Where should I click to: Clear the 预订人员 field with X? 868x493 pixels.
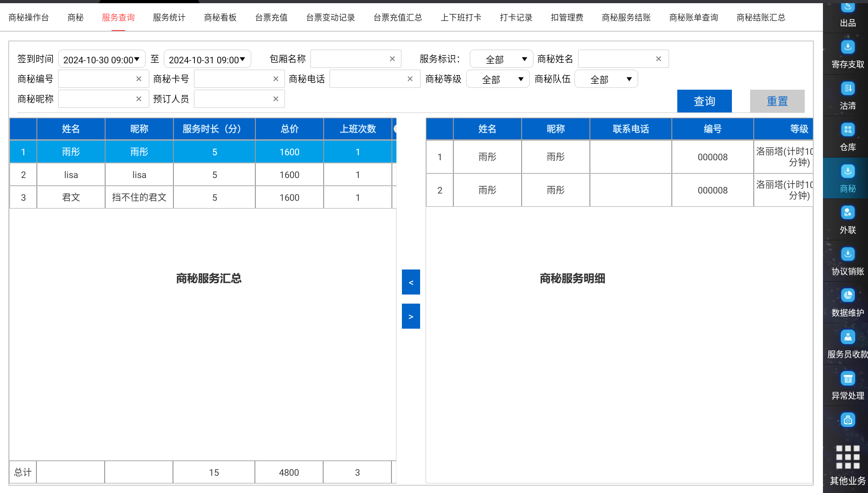point(276,99)
